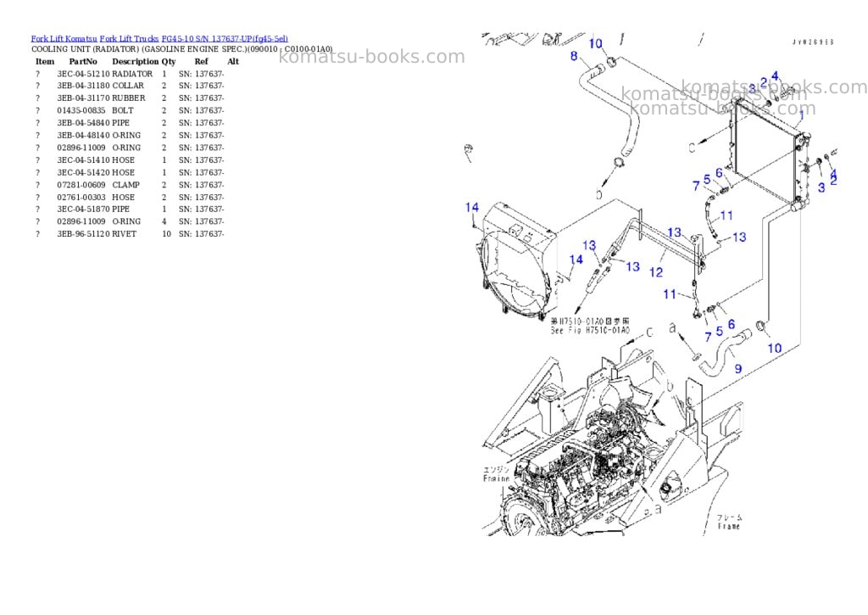This screenshot has height=615, width=868.
Task: Click callout number 12 on the pipe
Action: [x=655, y=272]
